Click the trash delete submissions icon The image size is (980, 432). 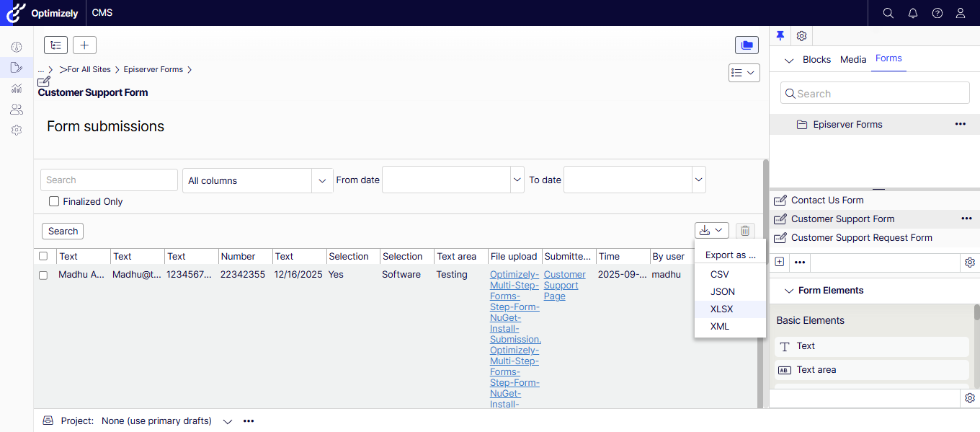click(745, 231)
